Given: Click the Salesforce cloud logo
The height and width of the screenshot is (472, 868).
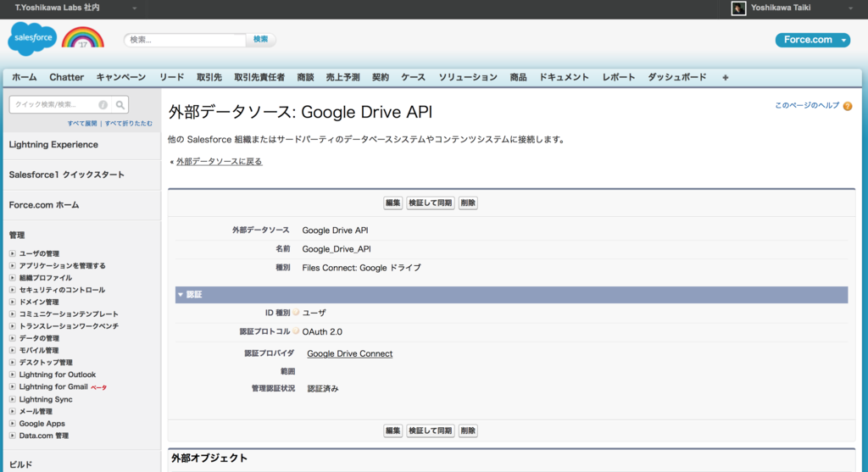Looking at the screenshot, I should pyautogui.click(x=32, y=38).
